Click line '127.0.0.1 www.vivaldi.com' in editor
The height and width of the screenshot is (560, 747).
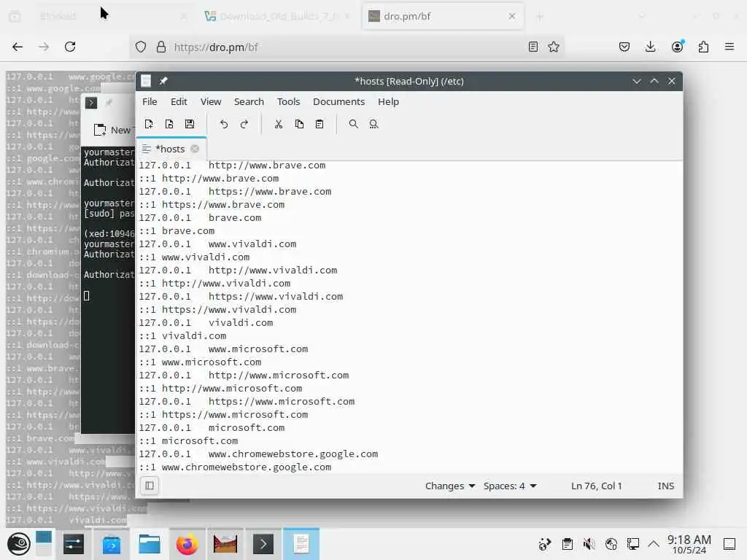click(x=217, y=244)
